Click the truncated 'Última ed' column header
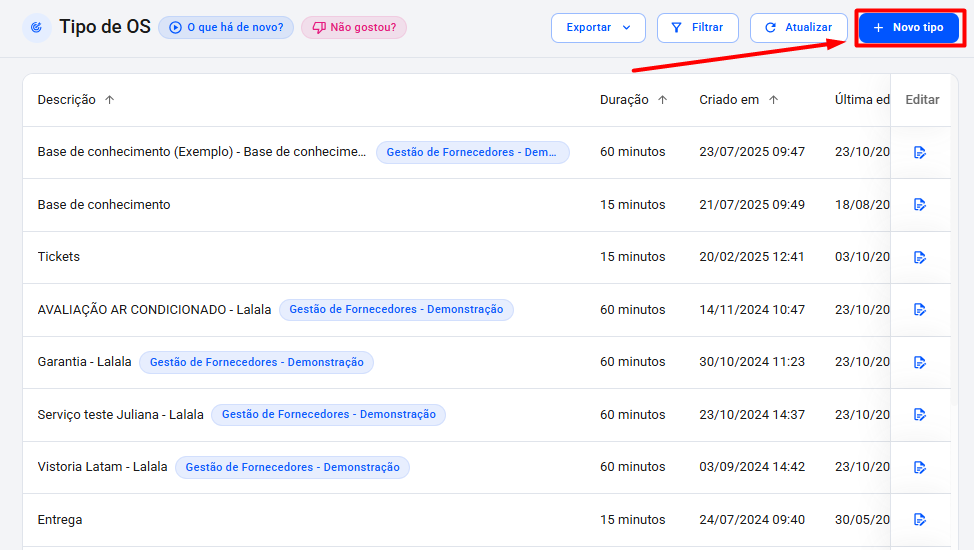The width and height of the screenshot is (974, 550). point(862,99)
